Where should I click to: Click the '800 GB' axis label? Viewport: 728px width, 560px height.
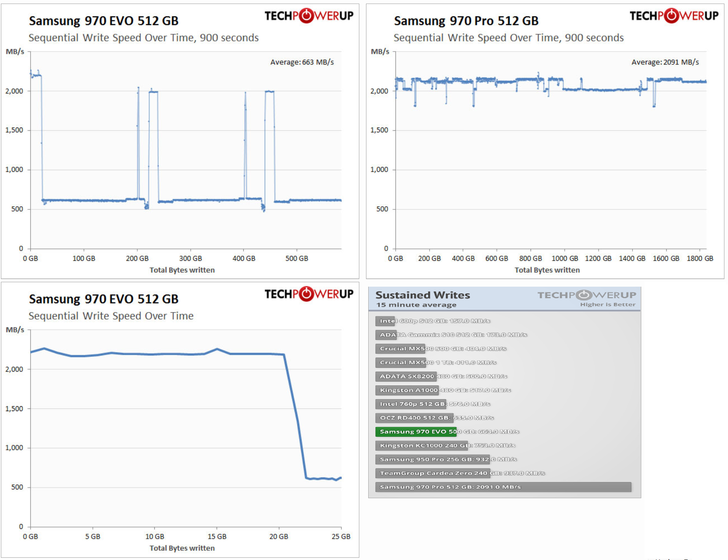pyautogui.click(x=531, y=258)
